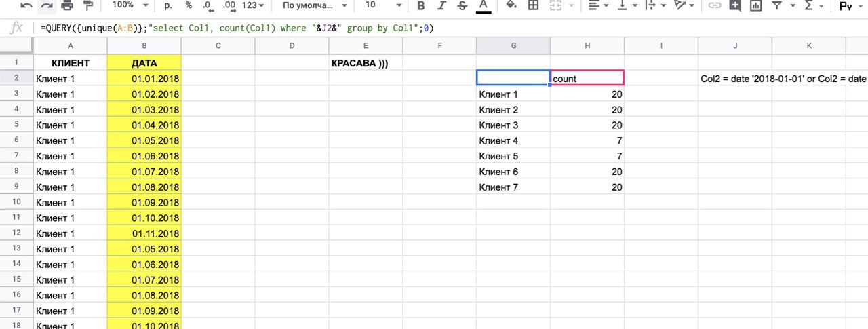The height and width of the screenshot is (329, 868).
Task: Open the font family dropdown 'По умолча...'
Action: 315,5
